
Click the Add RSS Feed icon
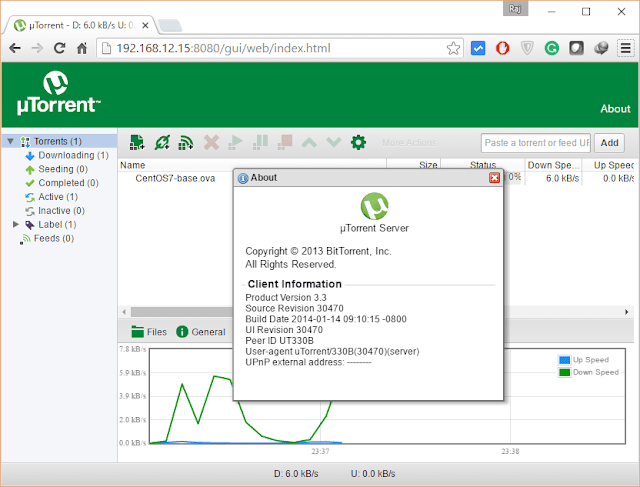tap(186, 142)
